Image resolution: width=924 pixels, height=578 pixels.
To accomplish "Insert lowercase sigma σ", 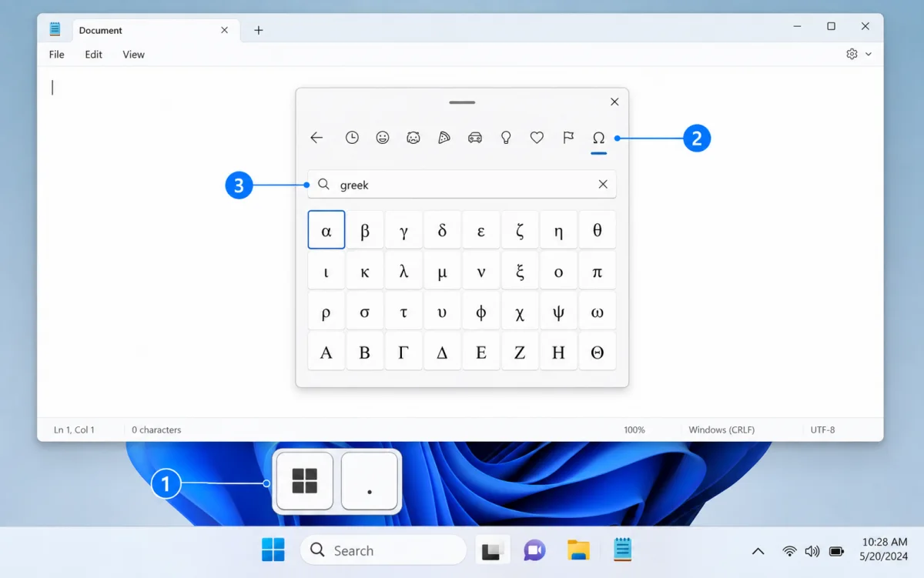I will click(365, 312).
